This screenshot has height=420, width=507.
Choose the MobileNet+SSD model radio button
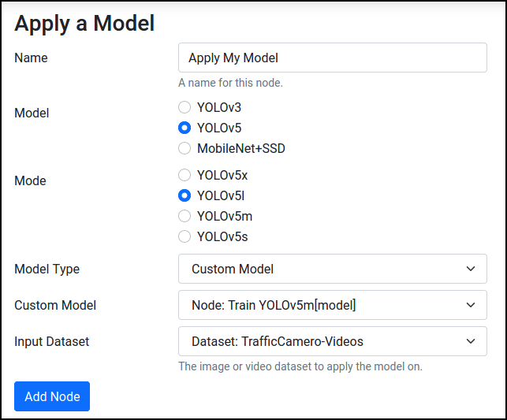pos(185,148)
